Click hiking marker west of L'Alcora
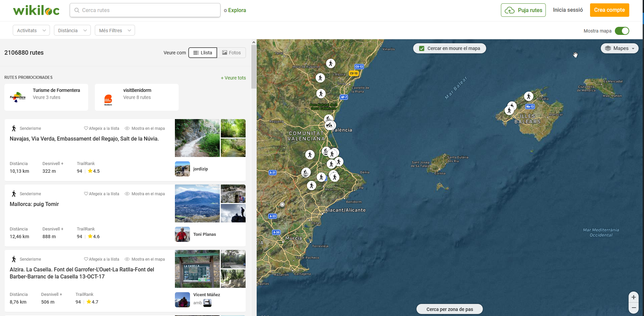644x316 pixels. tap(320, 78)
